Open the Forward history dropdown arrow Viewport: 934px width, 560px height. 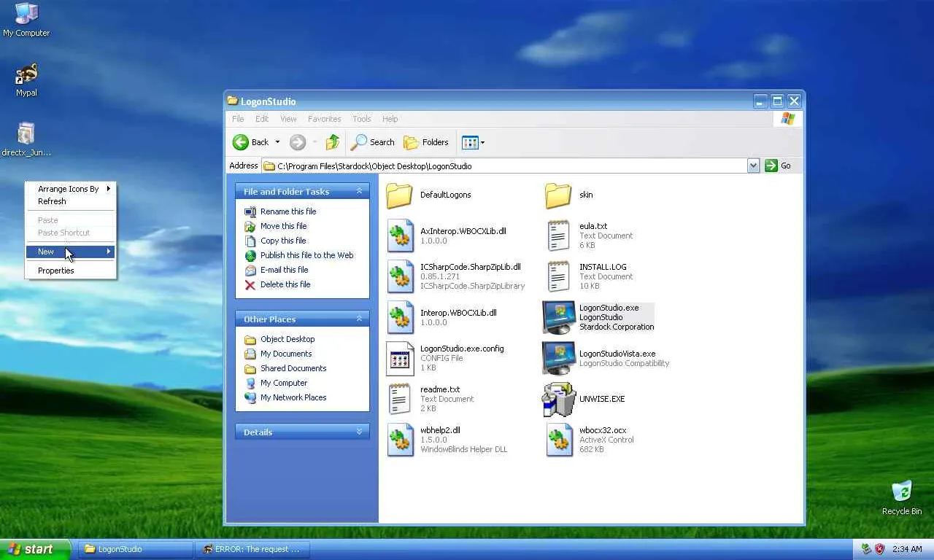tap(314, 142)
